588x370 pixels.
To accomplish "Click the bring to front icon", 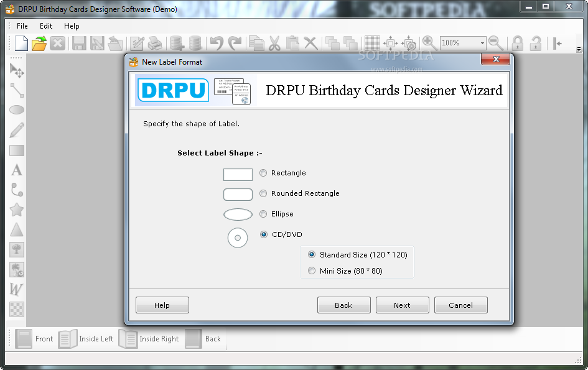I will coord(332,43).
